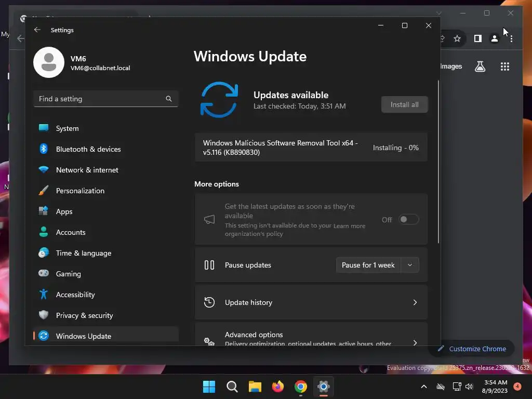
Task: Click Customize Chrome button
Action: pyautogui.click(x=472, y=349)
